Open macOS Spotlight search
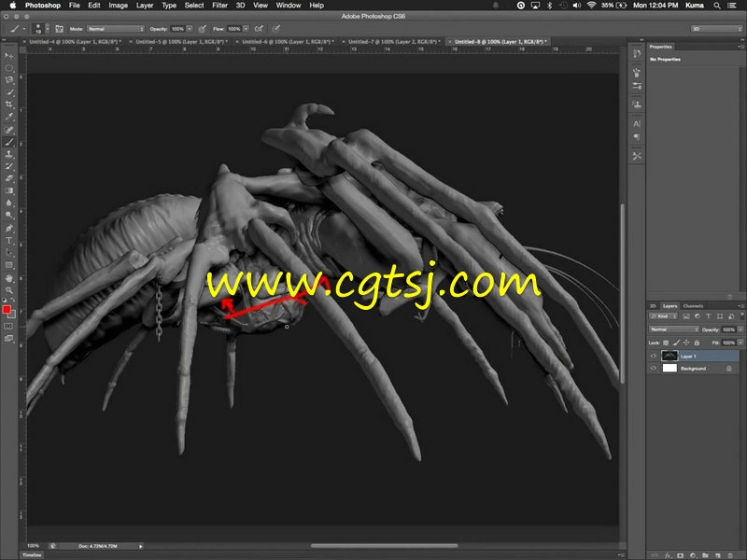 click(x=717, y=6)
